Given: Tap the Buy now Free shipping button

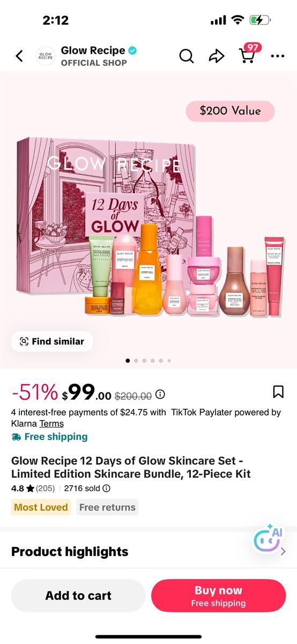Looking at the screenshot, I should (218, 596).
